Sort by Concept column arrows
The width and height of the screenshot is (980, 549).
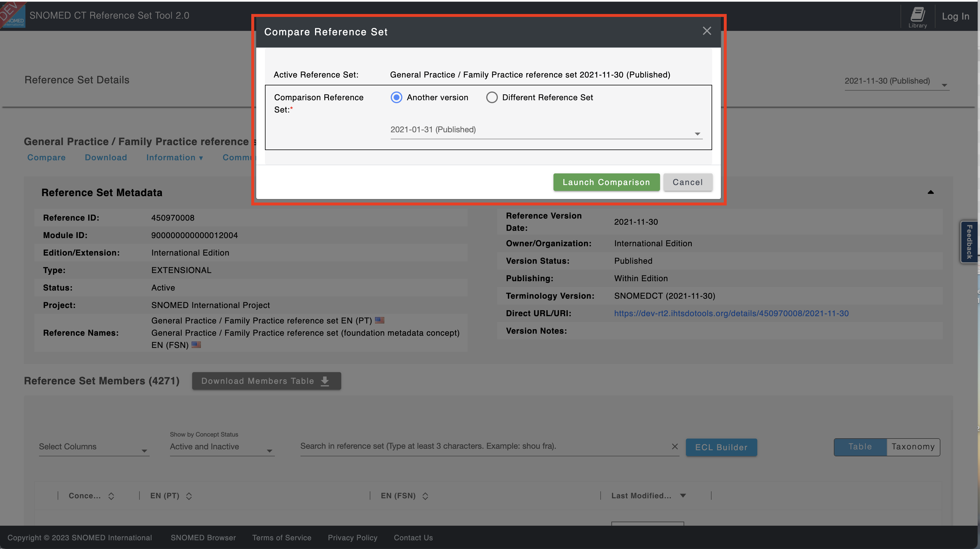(x=111, y=496)
